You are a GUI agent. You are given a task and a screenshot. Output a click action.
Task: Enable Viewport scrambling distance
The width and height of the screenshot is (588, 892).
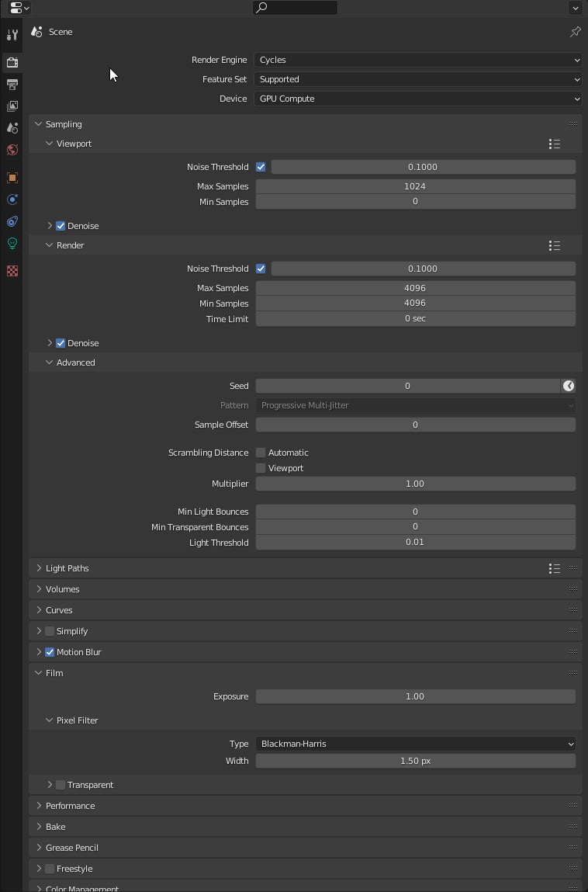pyautogui.click(x=261, y=468)
